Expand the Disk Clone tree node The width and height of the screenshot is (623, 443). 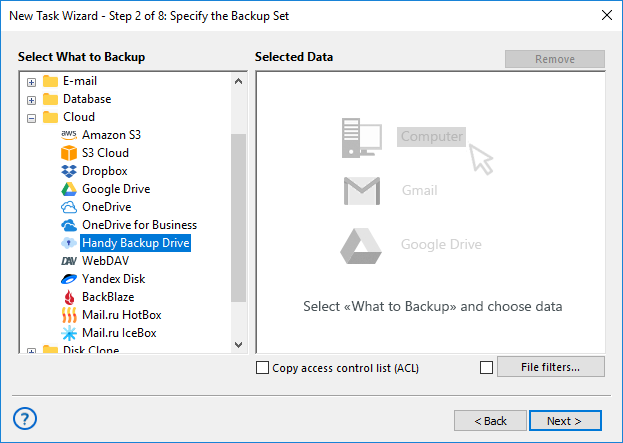31,351
